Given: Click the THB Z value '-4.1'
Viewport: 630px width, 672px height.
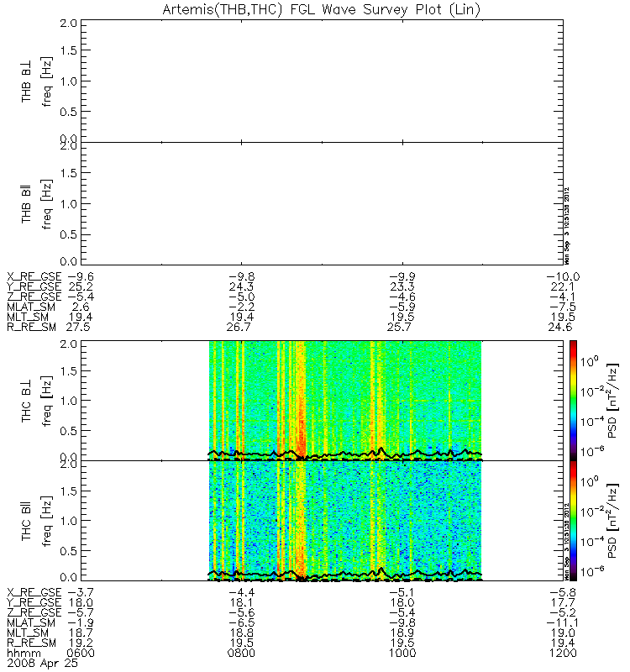Looking at the screenshot, I should (563, 297).
